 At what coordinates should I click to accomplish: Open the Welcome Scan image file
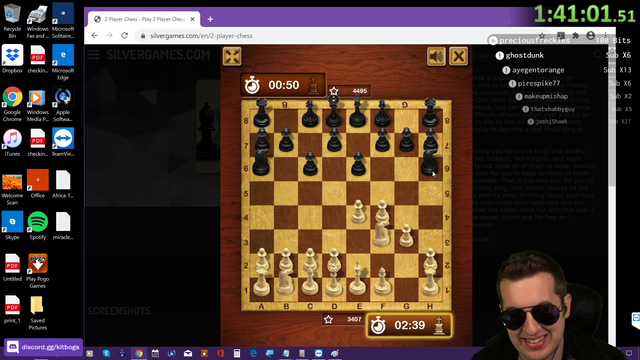coord(12,187)
